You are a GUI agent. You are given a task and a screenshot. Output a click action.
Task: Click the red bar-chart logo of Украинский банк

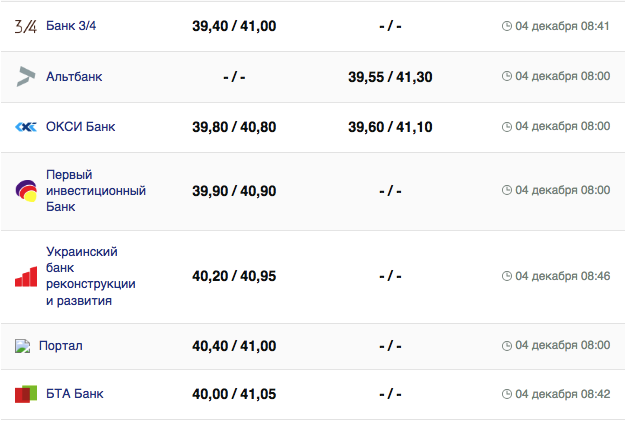pos(26,276)
